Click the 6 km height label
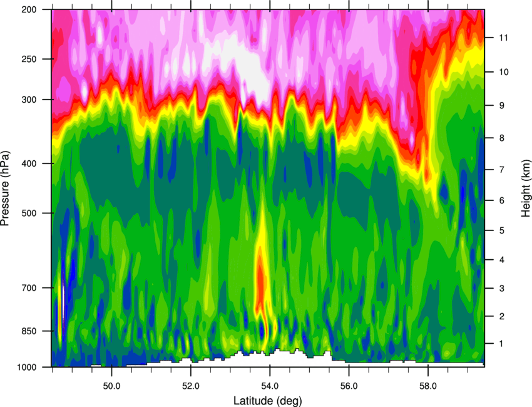 (x=502, y=200)
